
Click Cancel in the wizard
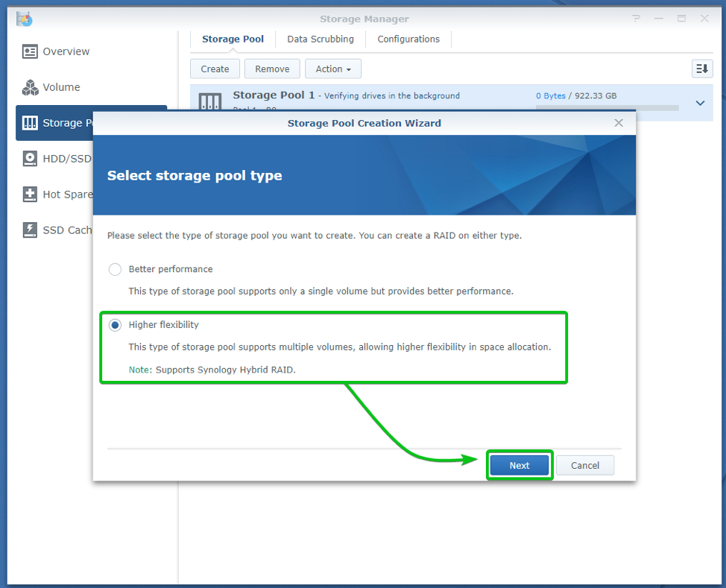tap(585, 465)
